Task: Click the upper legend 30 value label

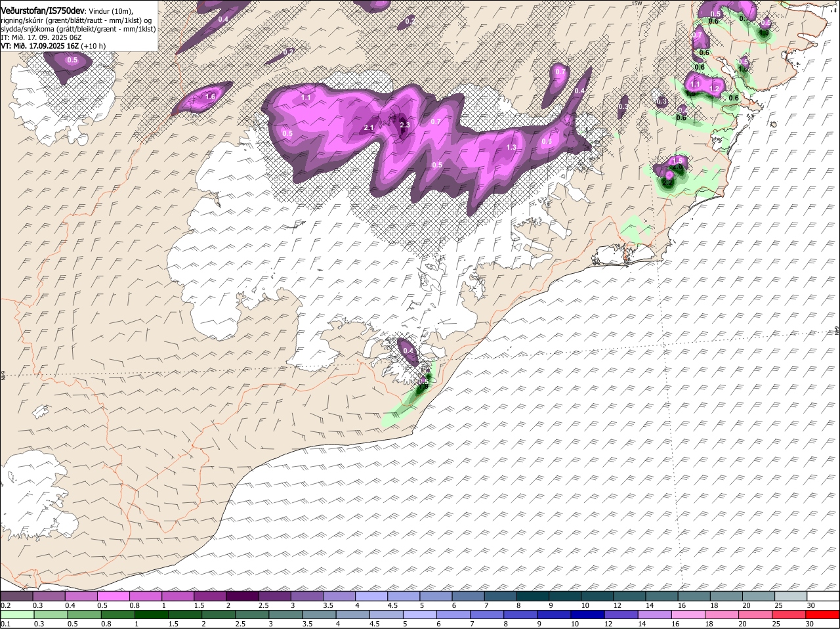Action: tap(811, 605)
